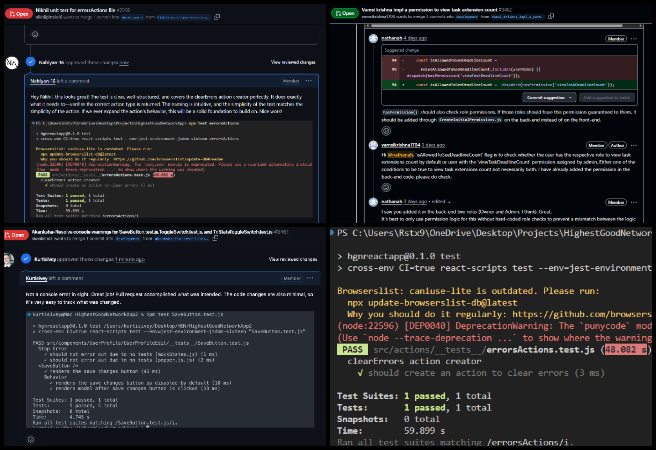This screenshot has width=656, height=450.
Task: Click the Member badge on Nahiyan-16's comment
Action: (291, 81)
